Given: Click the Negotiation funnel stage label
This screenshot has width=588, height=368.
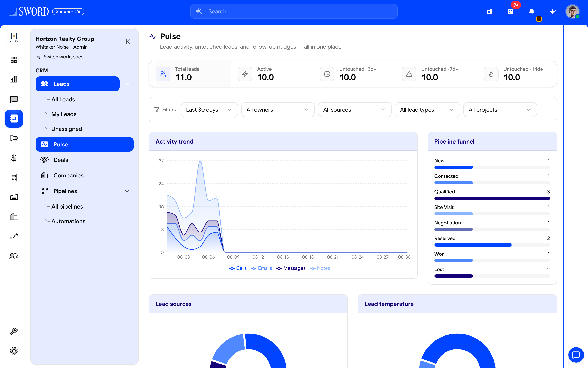Looking at the screenshot, I should (448, 223).
